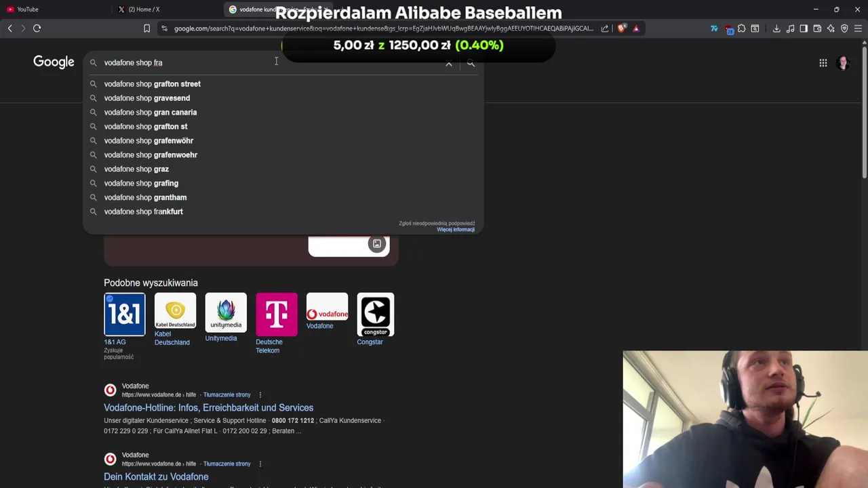Click Tłumaczenie strony for Dein Kontakt result
This screenshot has width=868, height=488.
(x=227, y=464)
